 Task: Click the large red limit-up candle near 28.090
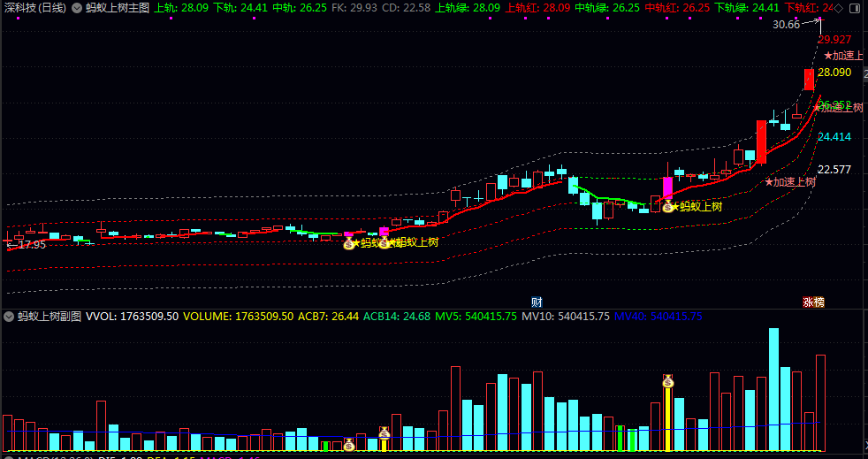coord(810,80)
